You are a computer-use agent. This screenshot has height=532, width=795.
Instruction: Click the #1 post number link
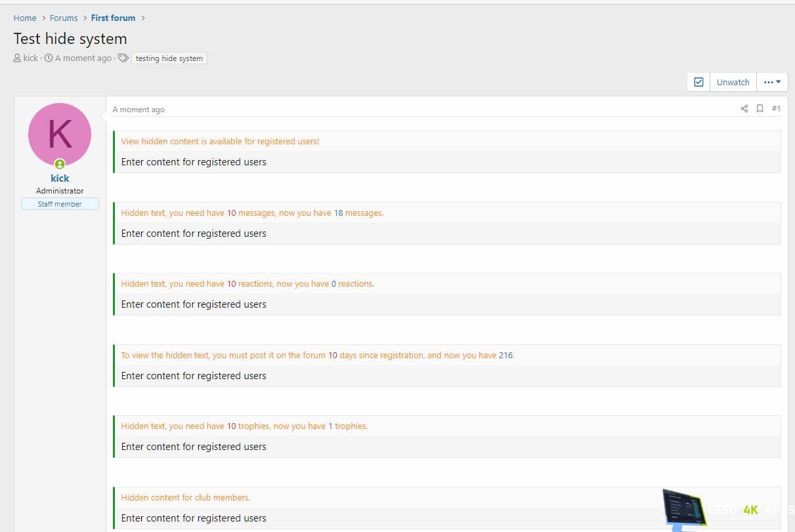tap(776, 109)
